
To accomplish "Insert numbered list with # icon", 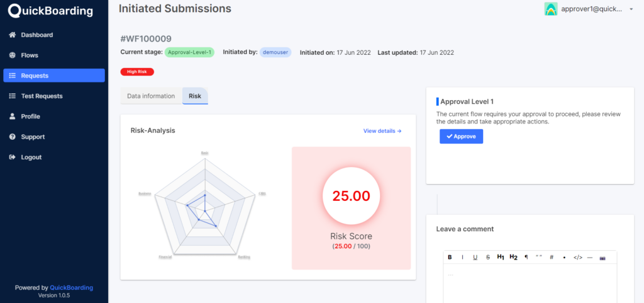I will tap(552, 257).
